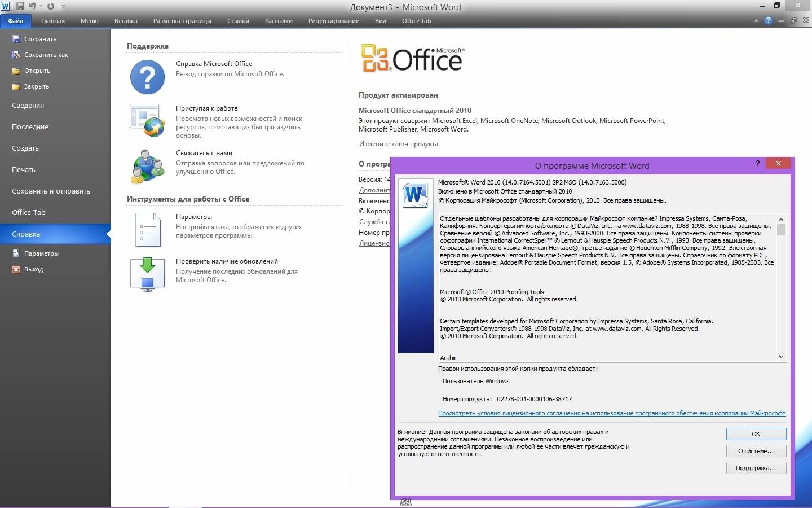Select Office Tab in the backstage sidebar
The width and height of the screenshot is (812, 508).
(x=55, y=213)
